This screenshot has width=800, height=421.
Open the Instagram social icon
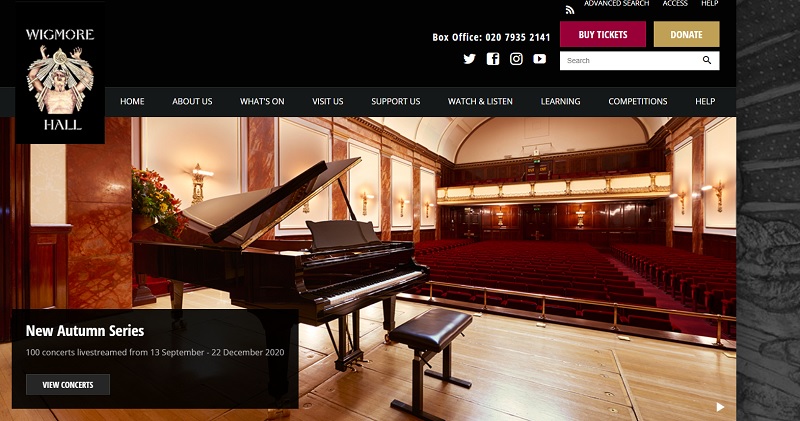coord(516,59)
